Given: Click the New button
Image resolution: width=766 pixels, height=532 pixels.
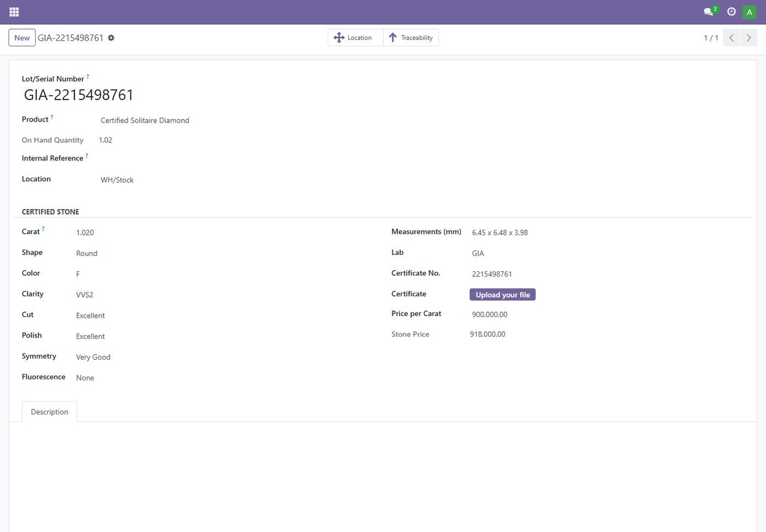Looking at the screenshot, I should pyautogui.click(x=22, y=38).
